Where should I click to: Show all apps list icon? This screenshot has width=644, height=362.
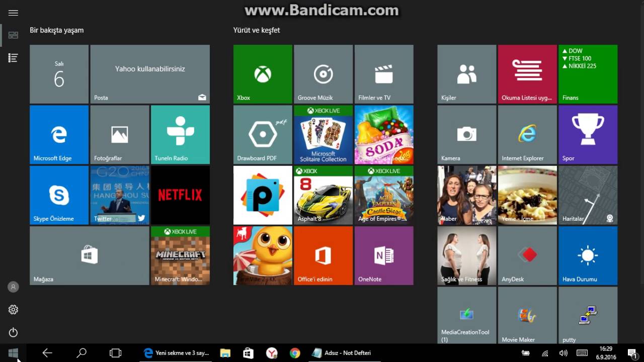pyautogui.click(x=13, y=58)
